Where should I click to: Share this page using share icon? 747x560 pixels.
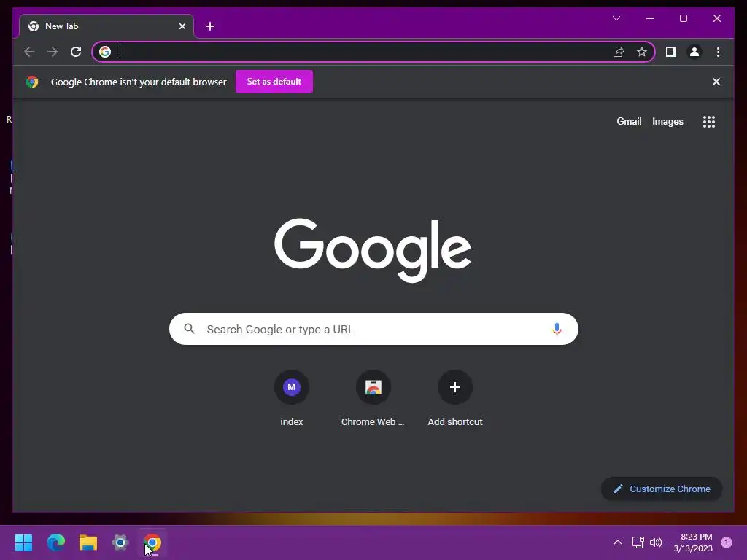point(619,52)
